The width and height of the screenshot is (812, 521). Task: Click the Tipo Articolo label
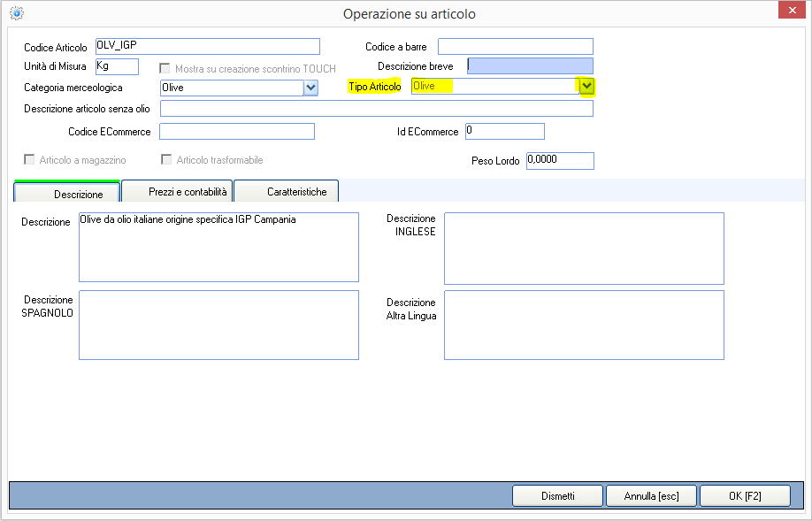pyautogui.click(x=375, y=87)
